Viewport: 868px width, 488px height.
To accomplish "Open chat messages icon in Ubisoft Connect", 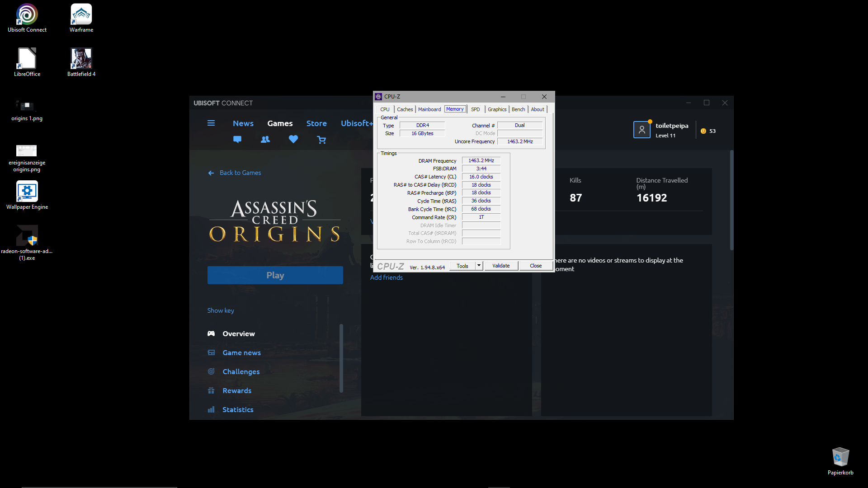I will point(237,140).
